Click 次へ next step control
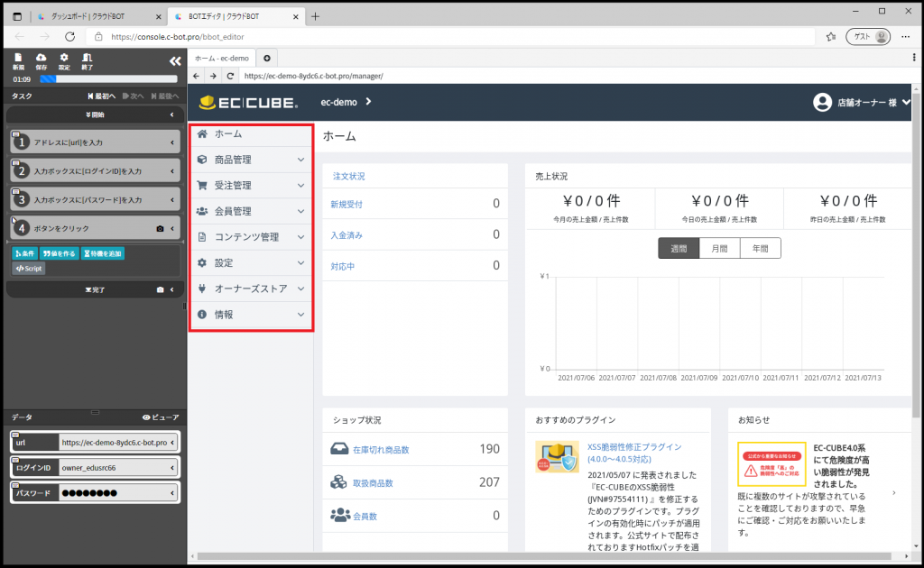This screenshot has height=568, width=924. pos(134,96)
